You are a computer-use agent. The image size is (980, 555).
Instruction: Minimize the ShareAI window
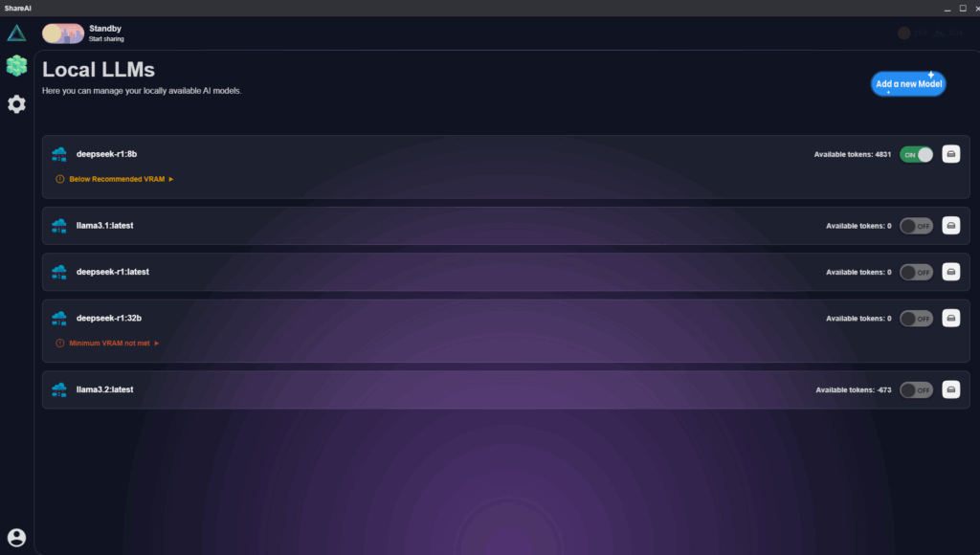coord(947,8)
